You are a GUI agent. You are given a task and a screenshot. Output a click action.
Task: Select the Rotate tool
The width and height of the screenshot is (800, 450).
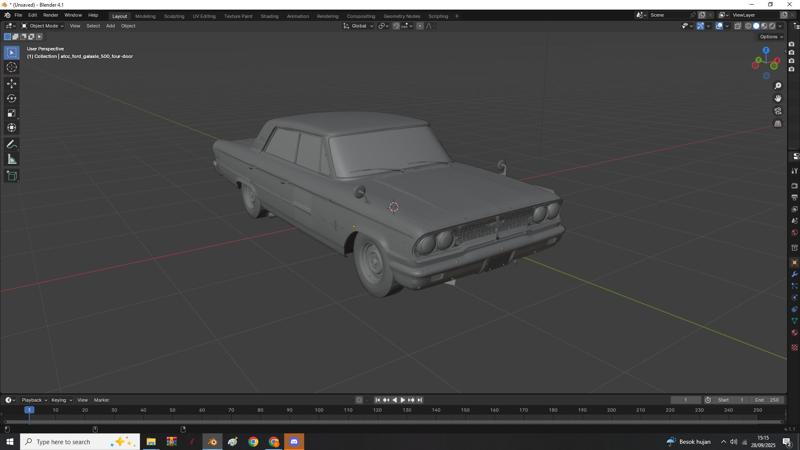(x=11, y=98)
